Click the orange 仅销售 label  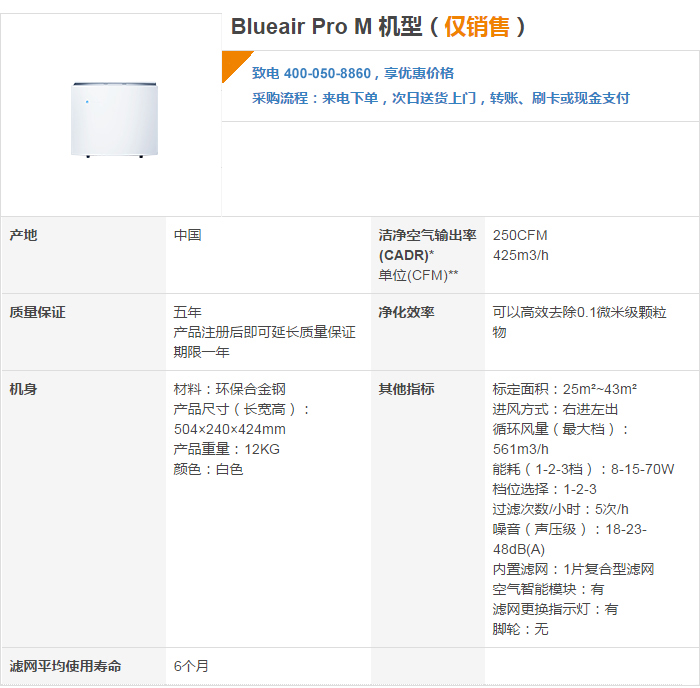476,26
